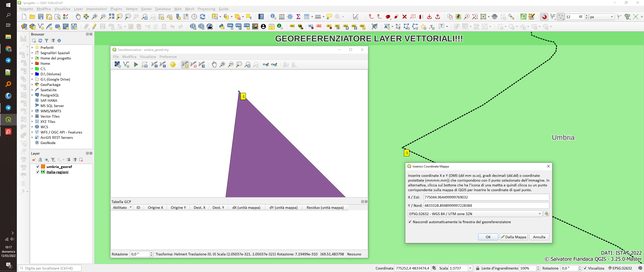Uncheck italia-regioni layer visibility
The height and width of the screenshot is (272, 644).
pos(38,172)
